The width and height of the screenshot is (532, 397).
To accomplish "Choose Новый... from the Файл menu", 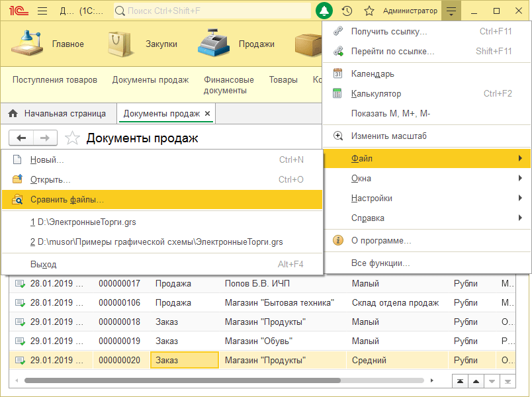I will click(x=162, y=159).
